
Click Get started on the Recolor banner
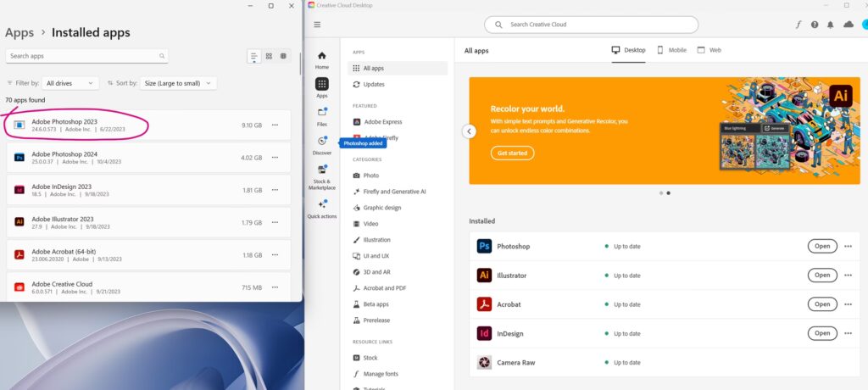click(x=512, y=153)
